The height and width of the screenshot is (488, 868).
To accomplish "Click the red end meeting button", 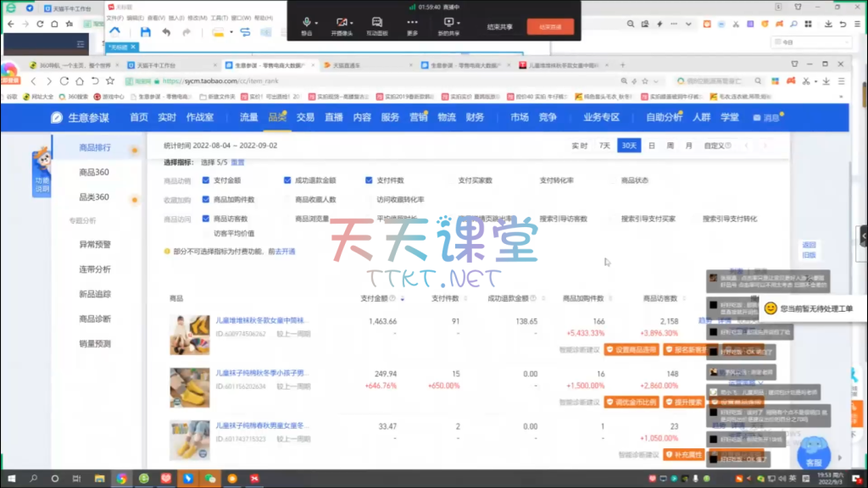I will (x=550, y=27).
